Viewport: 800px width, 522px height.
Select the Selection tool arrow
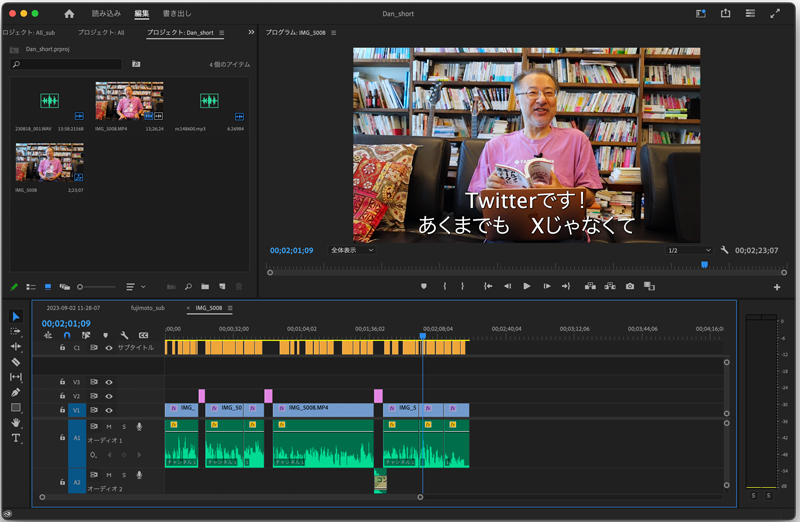click(16, 316)
